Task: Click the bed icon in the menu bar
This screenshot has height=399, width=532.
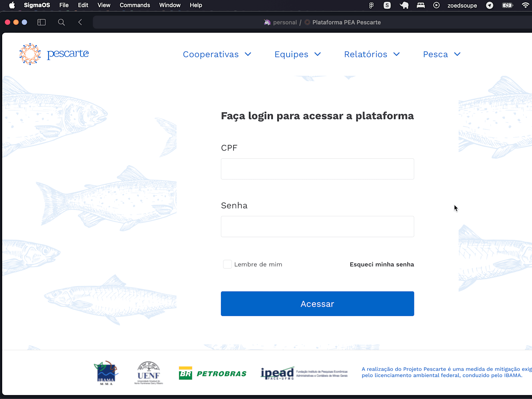Action: click(421, 5)
